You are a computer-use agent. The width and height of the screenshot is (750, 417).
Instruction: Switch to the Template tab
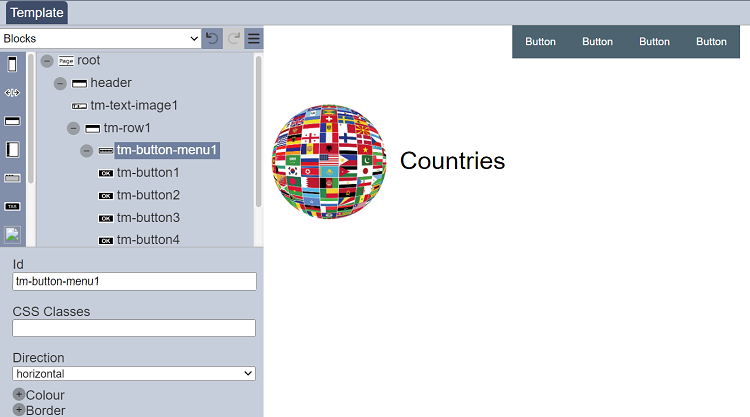pos(37,13)
